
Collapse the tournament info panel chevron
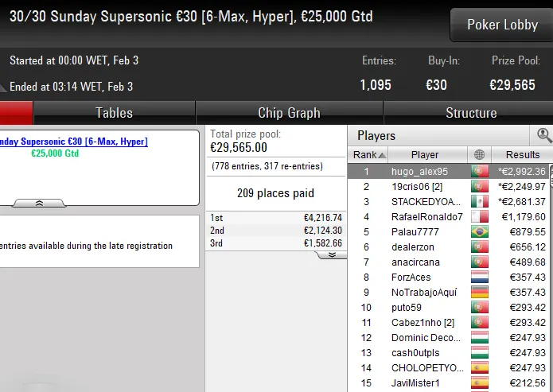(x=39, y=204)
